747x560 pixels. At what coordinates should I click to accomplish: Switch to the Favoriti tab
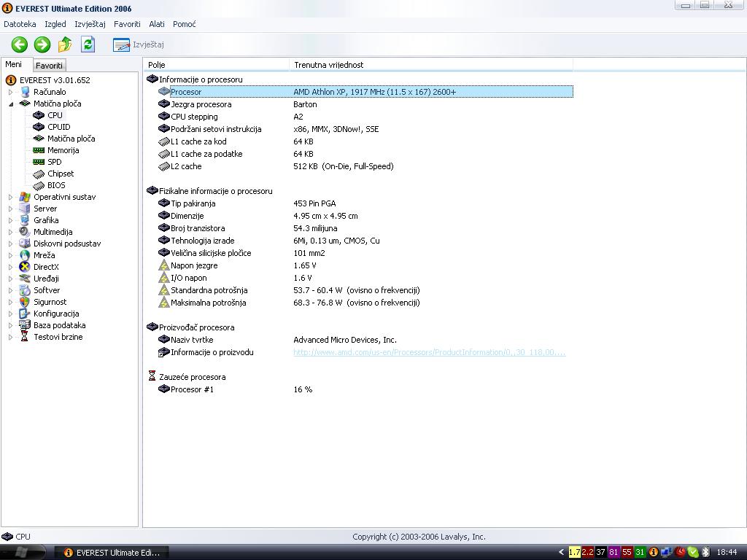click(x=50, y=66)
